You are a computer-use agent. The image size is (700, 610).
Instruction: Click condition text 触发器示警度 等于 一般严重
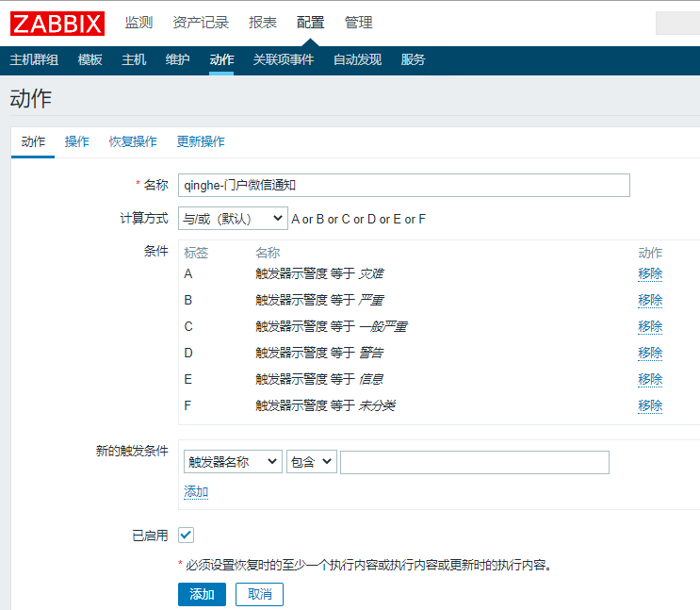332,326
